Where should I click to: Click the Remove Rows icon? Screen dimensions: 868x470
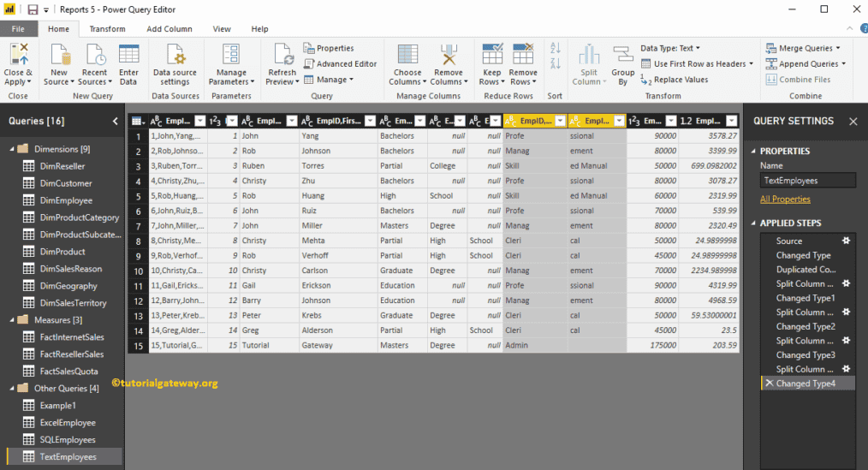tap(522, 54)
